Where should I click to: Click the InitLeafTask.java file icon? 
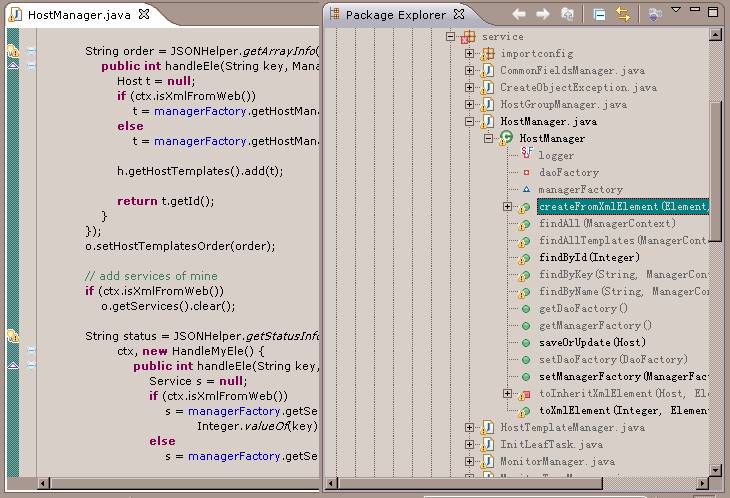click(x=487, y=444)
